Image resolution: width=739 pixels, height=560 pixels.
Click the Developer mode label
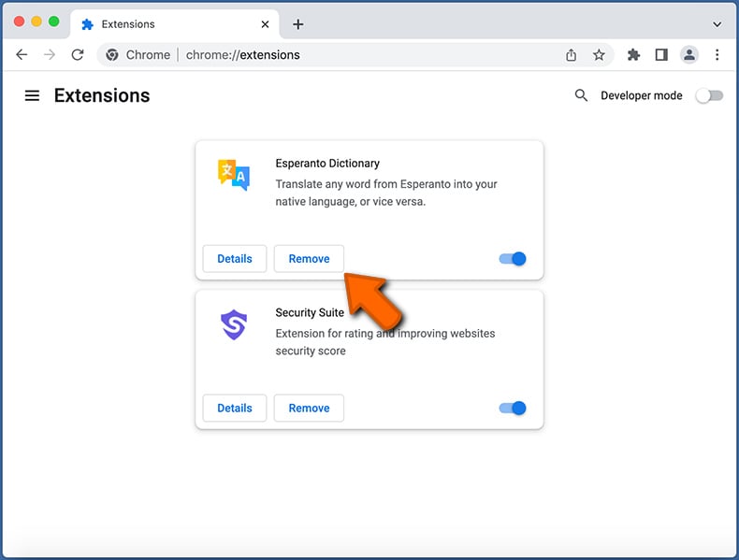click(642, 95)
